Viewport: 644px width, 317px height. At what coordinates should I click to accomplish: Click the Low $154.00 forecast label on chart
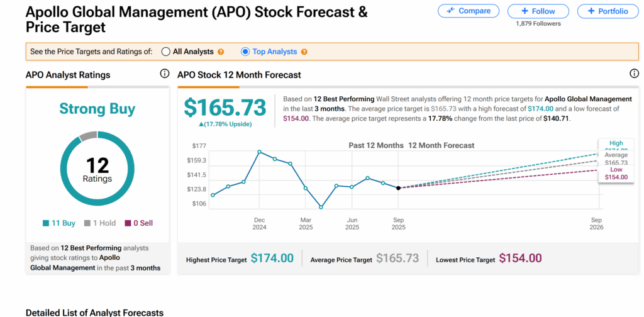pos(616,174)
